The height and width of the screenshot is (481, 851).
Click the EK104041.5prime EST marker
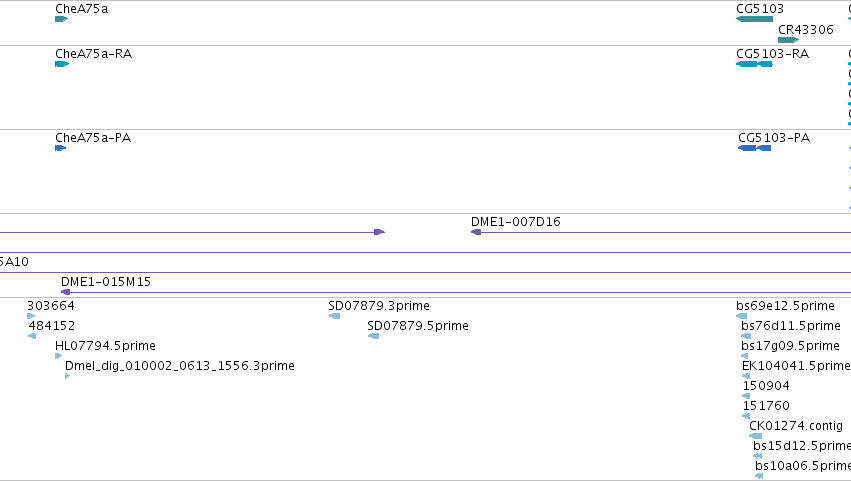(746, 376)
